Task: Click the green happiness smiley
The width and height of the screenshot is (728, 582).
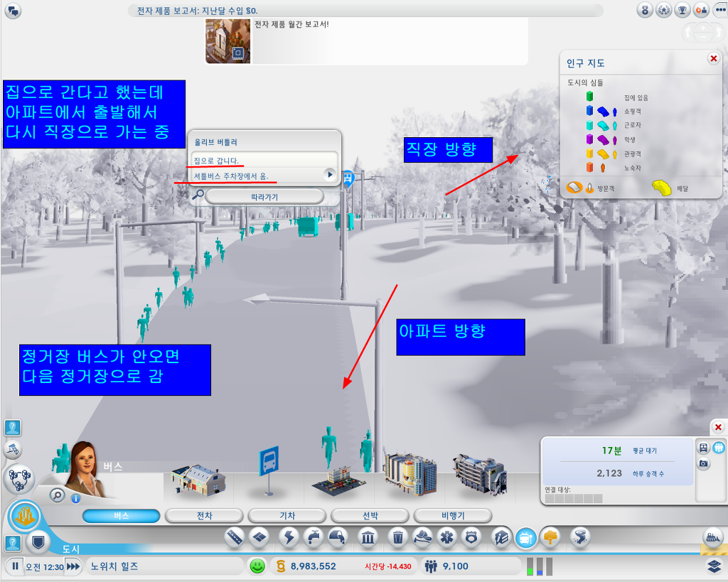Action: pyautogui.click(x=257, y=566)
